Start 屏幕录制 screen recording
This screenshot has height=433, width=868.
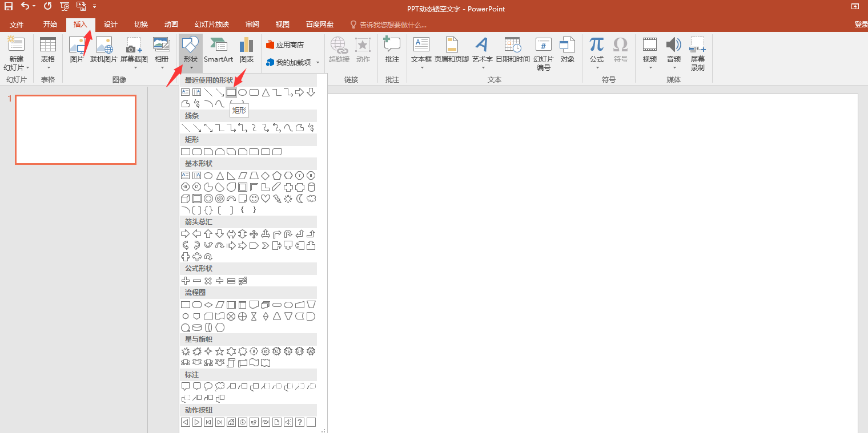pyautogui.click(x=697, y=54)
